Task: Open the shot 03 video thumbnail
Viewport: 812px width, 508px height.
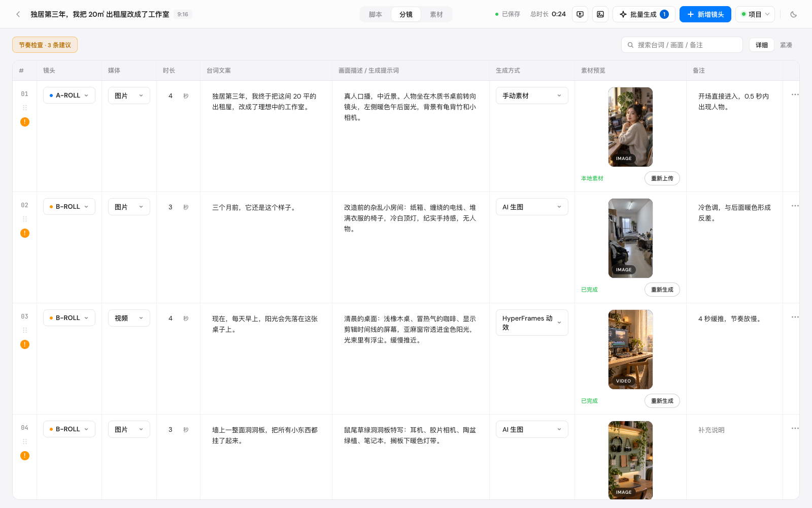Action: tap(631, 350)
